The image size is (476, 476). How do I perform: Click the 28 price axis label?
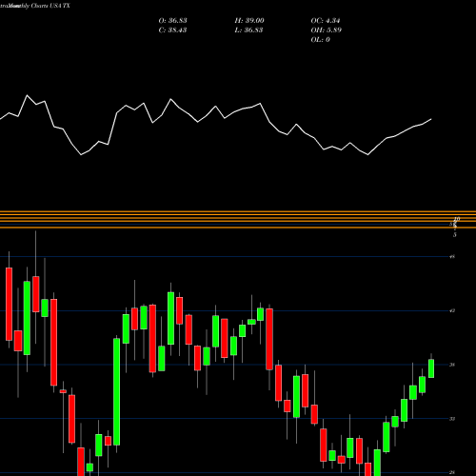[x=452, y=472]
